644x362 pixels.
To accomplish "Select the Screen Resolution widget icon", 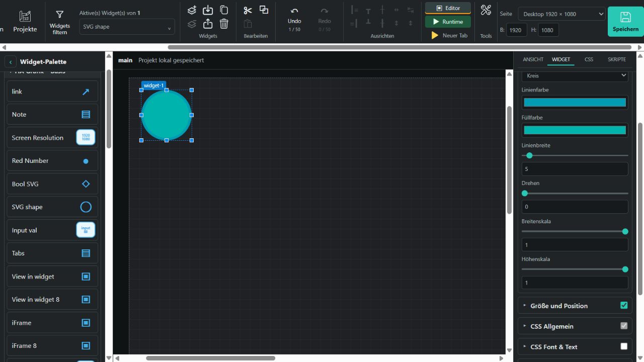I will click(86, 137).
